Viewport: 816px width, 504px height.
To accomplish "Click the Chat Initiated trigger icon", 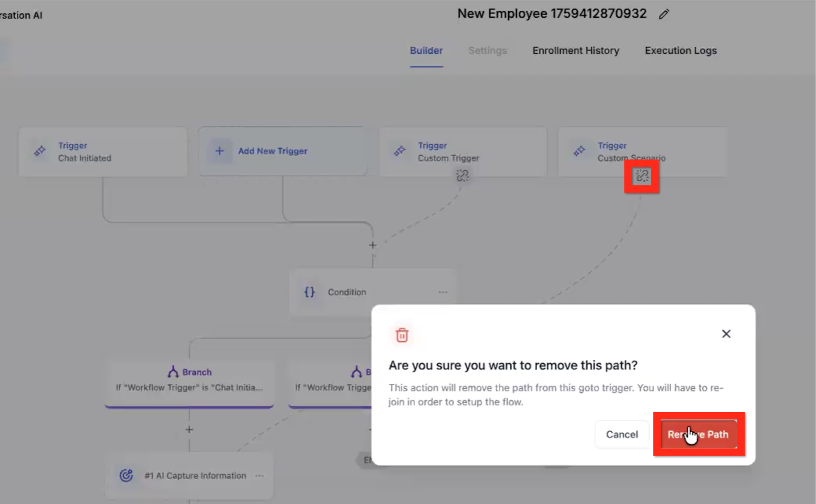I will pos(40,151).
